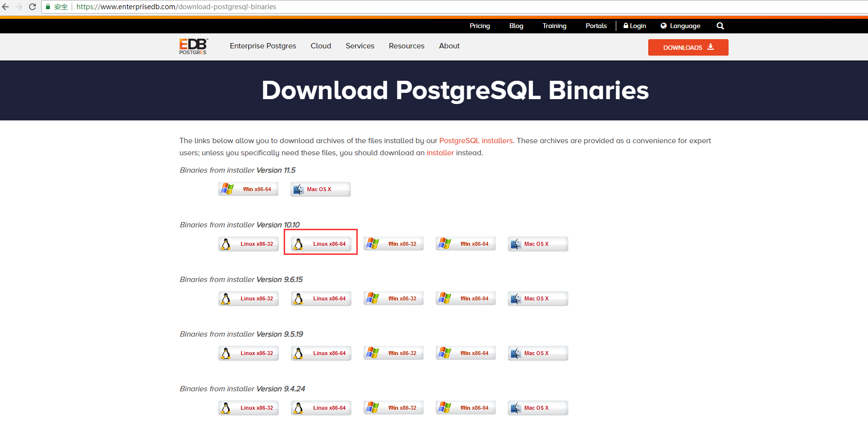The height and width of the screenshot is (429, 868).
Task: Download Version 9.6.15 Win x86-32
Action: point(393,298)
